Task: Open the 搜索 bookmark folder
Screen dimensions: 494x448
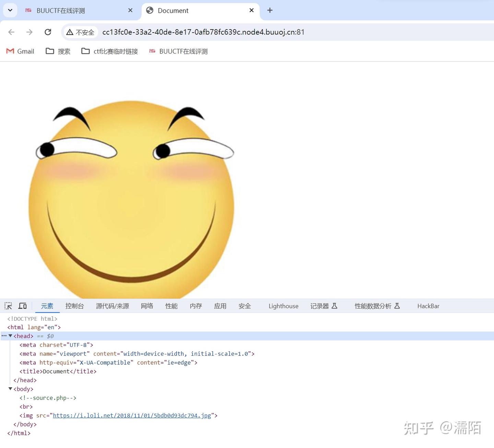Action: coord(58,51)
